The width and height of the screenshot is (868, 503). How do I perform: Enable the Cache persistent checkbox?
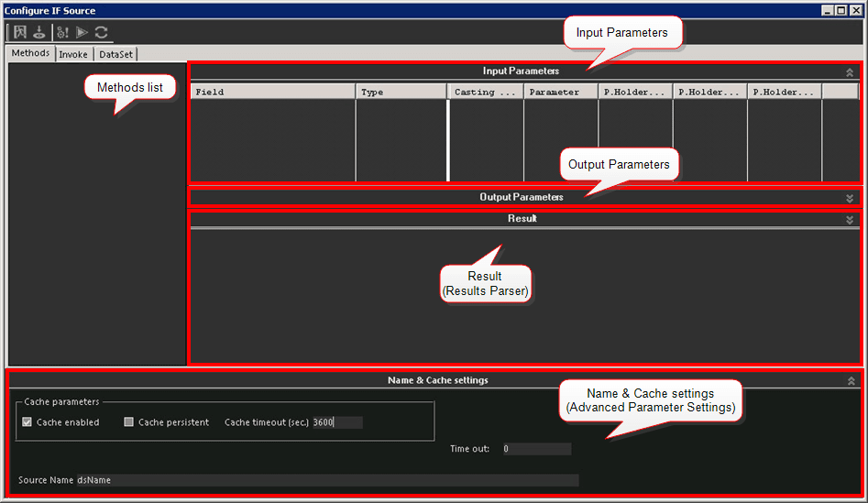(128, 422)
